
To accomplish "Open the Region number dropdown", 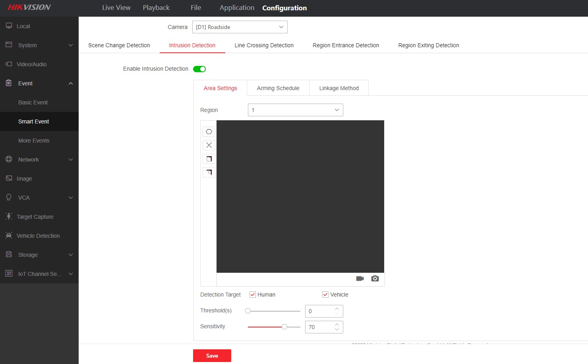I will 295,110.
